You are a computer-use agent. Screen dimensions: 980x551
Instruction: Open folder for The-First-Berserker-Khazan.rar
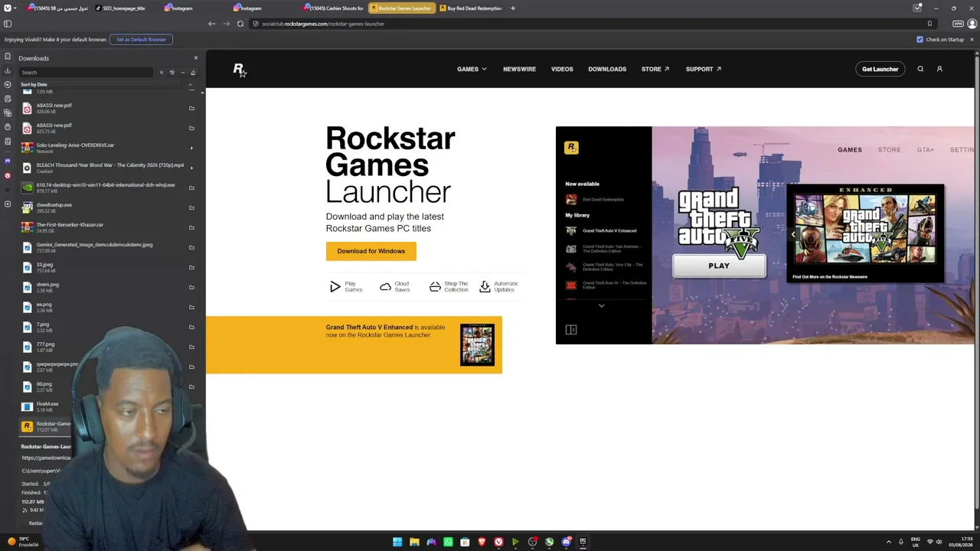pos(191,227)
